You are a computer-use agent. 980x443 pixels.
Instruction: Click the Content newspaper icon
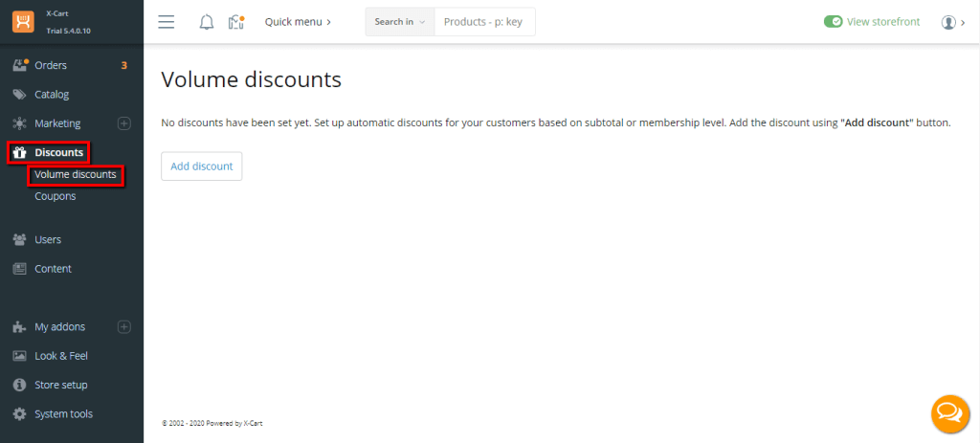click(x=20, y=269)
